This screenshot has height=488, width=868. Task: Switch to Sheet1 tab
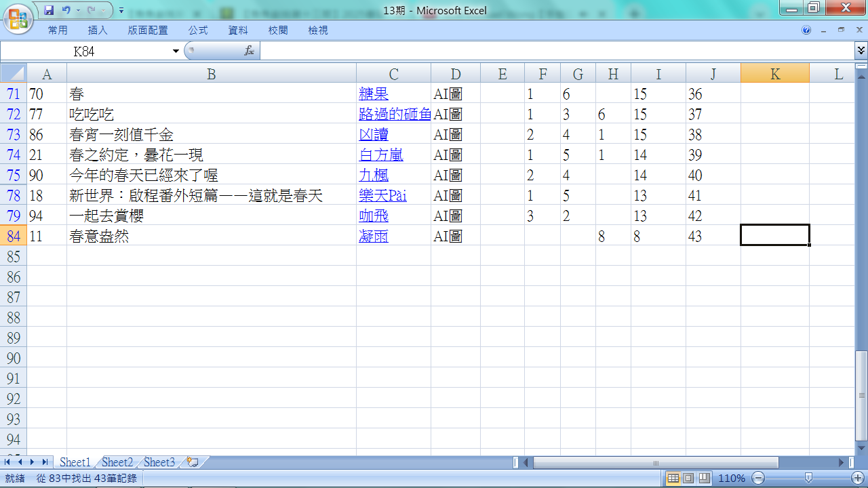pyautogui.click(x=75, y=462)
